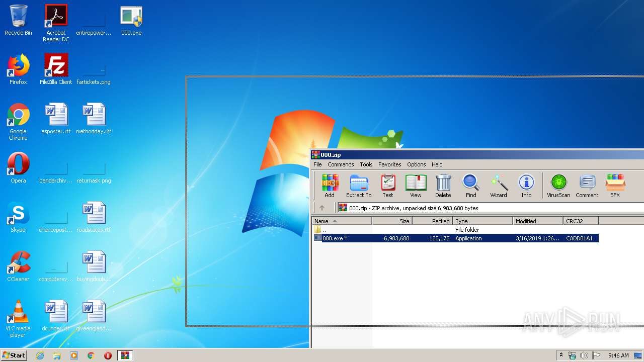Sort by Type column header
This screenshot has height=362, width=644.
(482, 221)
